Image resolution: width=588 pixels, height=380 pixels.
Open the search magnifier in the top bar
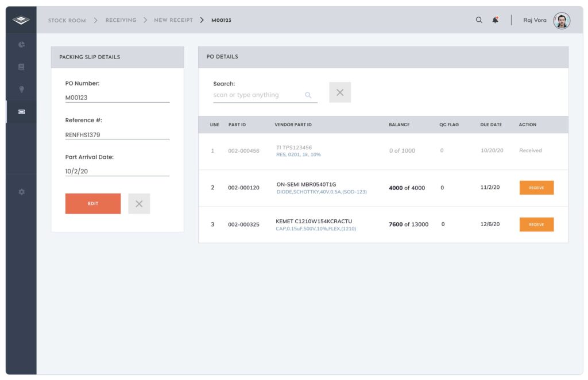[x=479, y=19]
